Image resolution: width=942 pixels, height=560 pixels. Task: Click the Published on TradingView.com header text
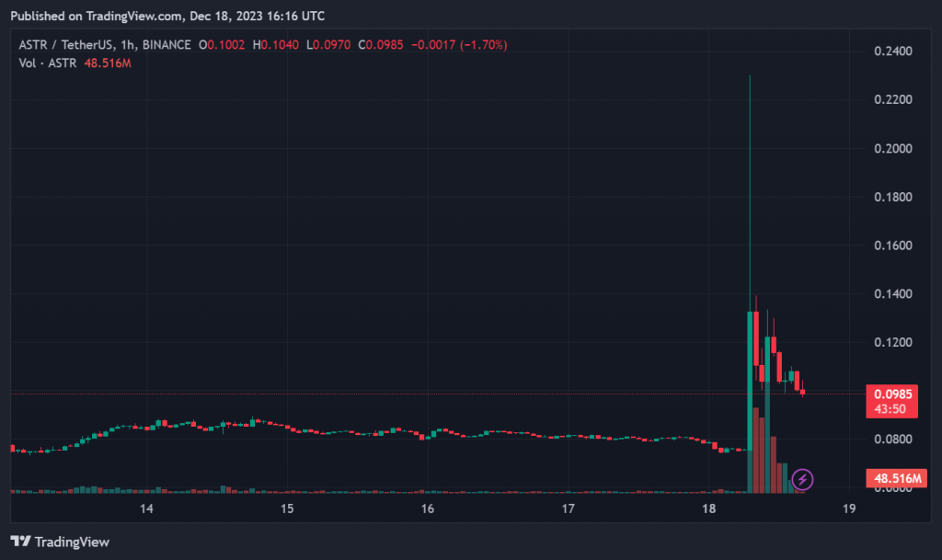coord(167,16)
